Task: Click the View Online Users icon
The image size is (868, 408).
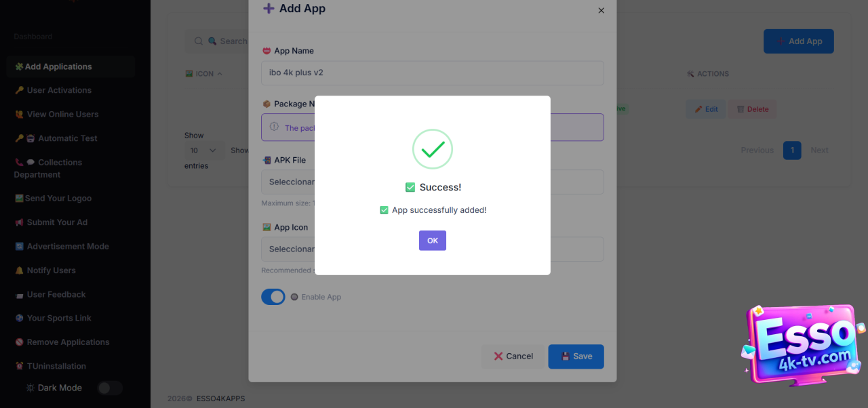Action: click(19, 115)
